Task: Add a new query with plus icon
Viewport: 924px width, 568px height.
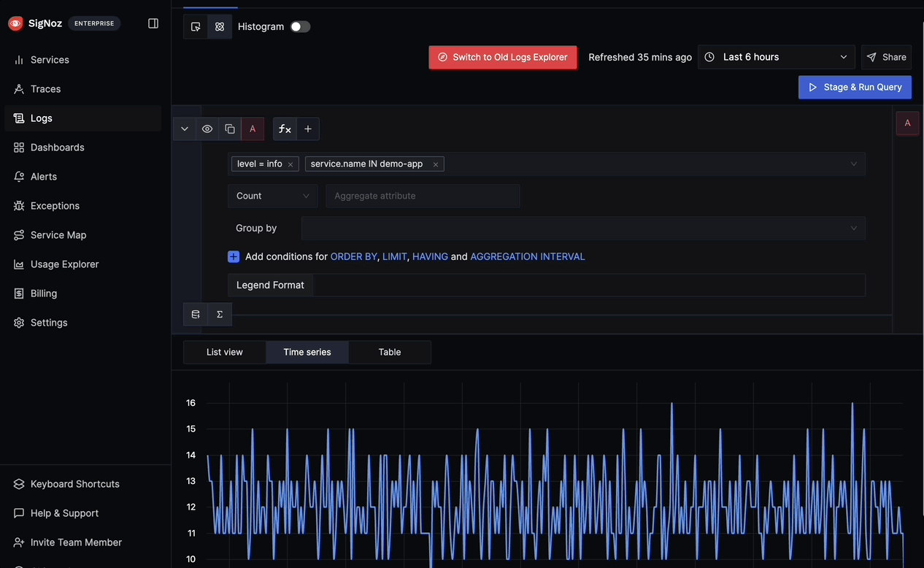Action: click(308, 128)
